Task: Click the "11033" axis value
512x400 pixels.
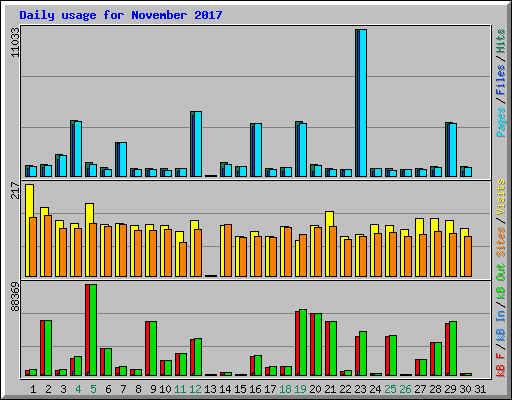Action: [x=15, y=42]
